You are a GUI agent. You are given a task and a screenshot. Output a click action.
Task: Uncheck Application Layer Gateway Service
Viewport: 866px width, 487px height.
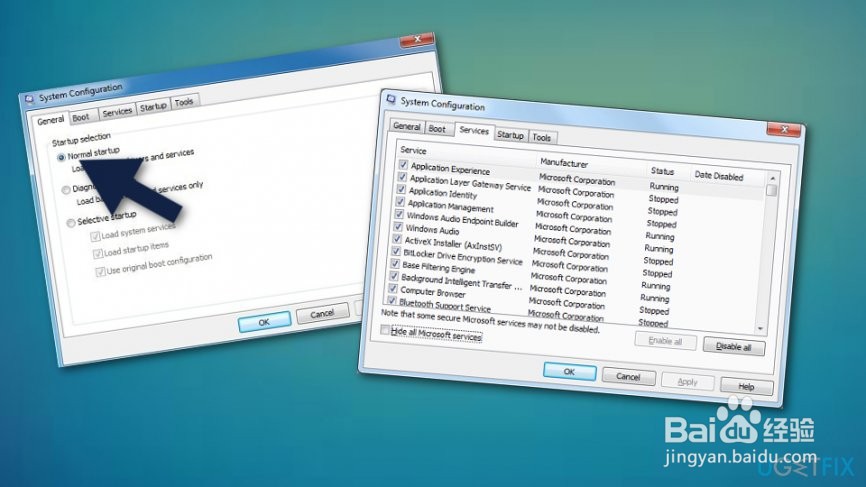coord(402,177)
